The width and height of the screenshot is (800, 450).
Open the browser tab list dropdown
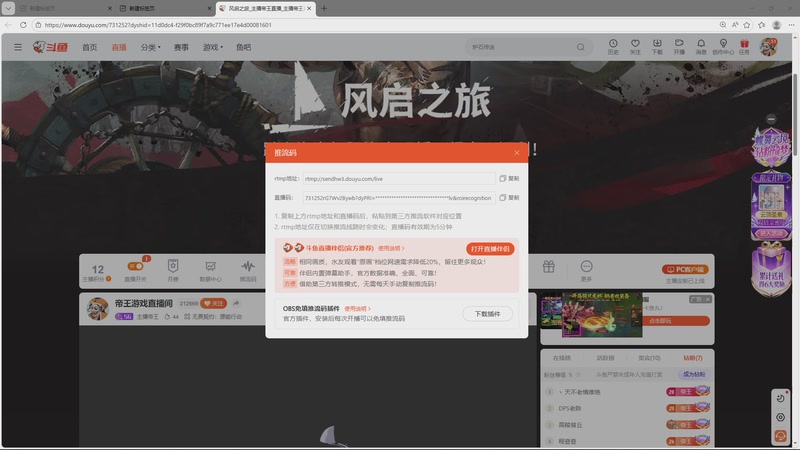(8, 8)
